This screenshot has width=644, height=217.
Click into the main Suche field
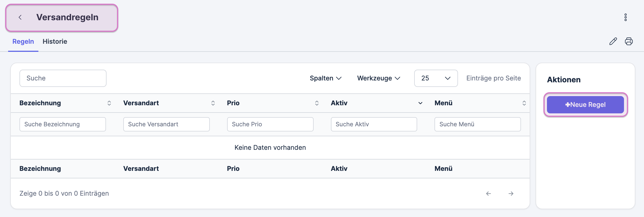tap(63, 78)
